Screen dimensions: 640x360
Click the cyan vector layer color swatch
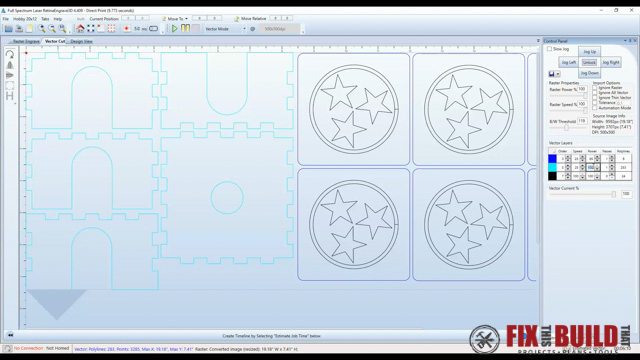tap(552, 167)
